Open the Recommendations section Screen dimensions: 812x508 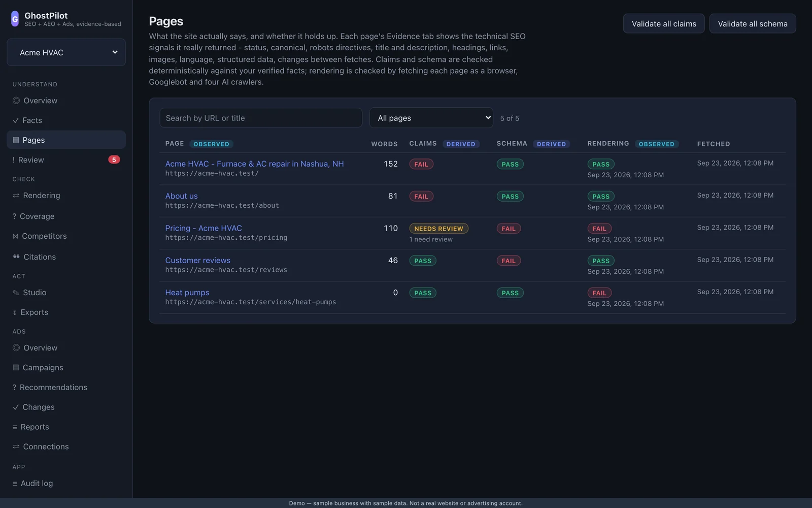[66, 388]
